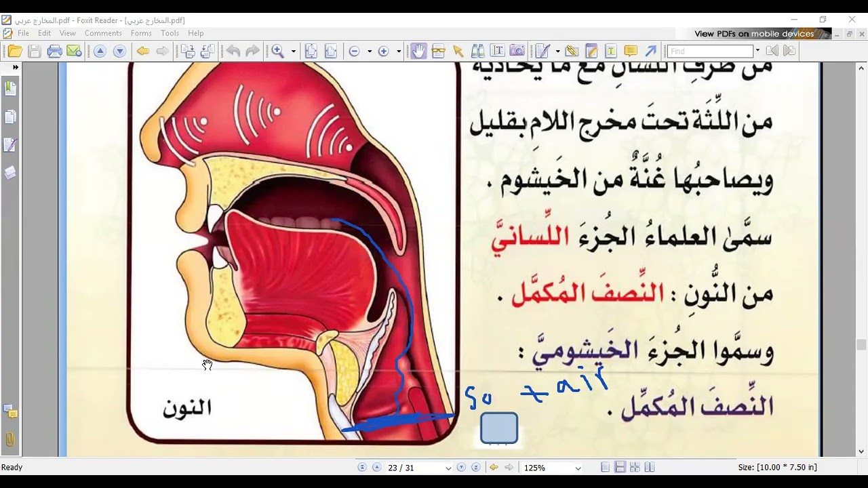The image size is (868, 488).
Task: Open the Help menu
Action: click(x=196, y=33)
